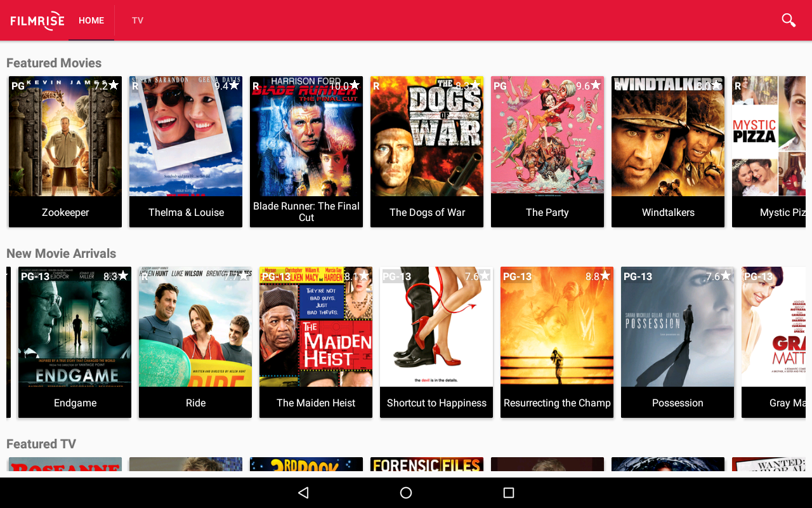The image size is (812, 508).
Task: Open the Gray Matters poster
Action: (x=773, y=326)
